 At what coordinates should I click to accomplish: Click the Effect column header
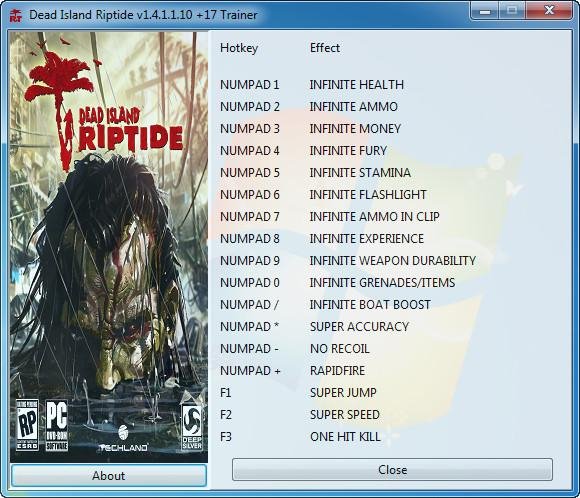click(x=325, y=48)
